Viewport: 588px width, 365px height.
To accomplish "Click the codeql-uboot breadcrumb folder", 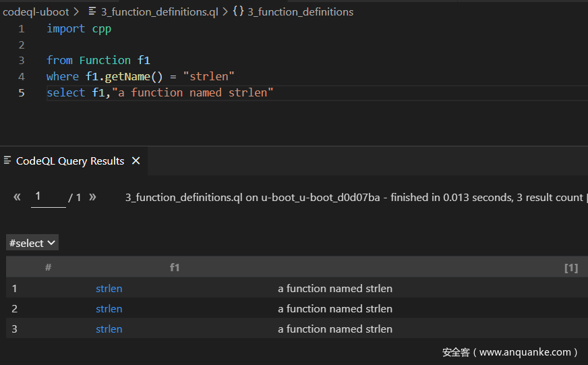I will point(35,11).
